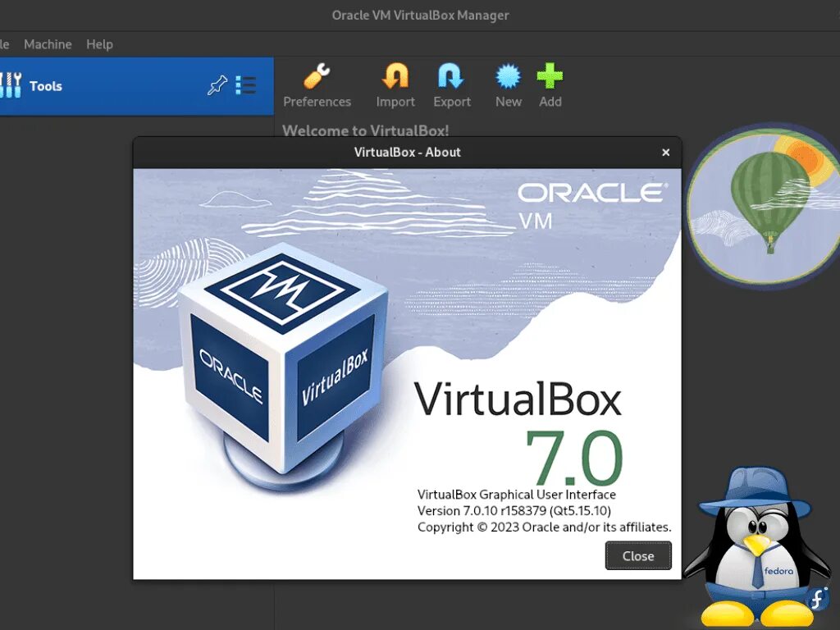The image size is (840, 630).
Task: Select the Tools icon in the sidebar
Action: [10, 85]
